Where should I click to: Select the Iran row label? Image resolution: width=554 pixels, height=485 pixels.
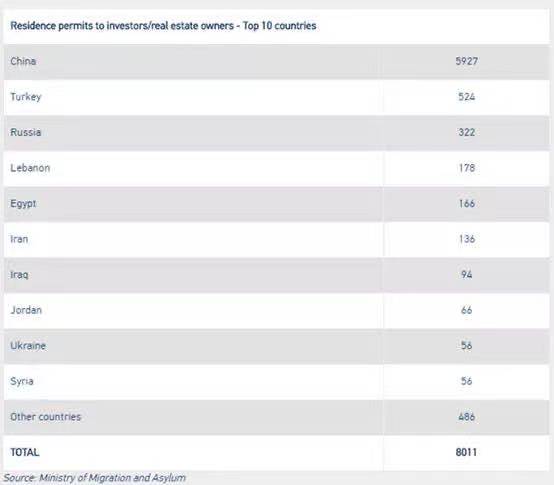click(x=19, y=239)
